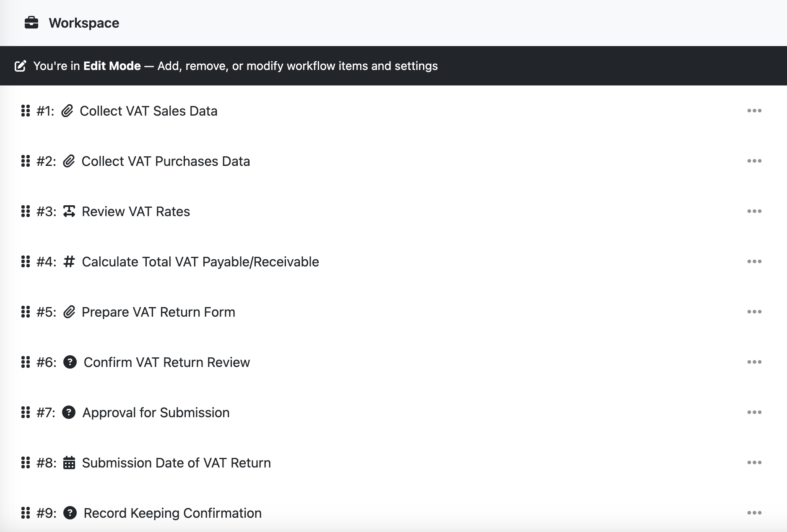Select the Confirm VAT Return Review title
Image resolution: width=787 pixels, height=532 pixels.
[167, 362]
